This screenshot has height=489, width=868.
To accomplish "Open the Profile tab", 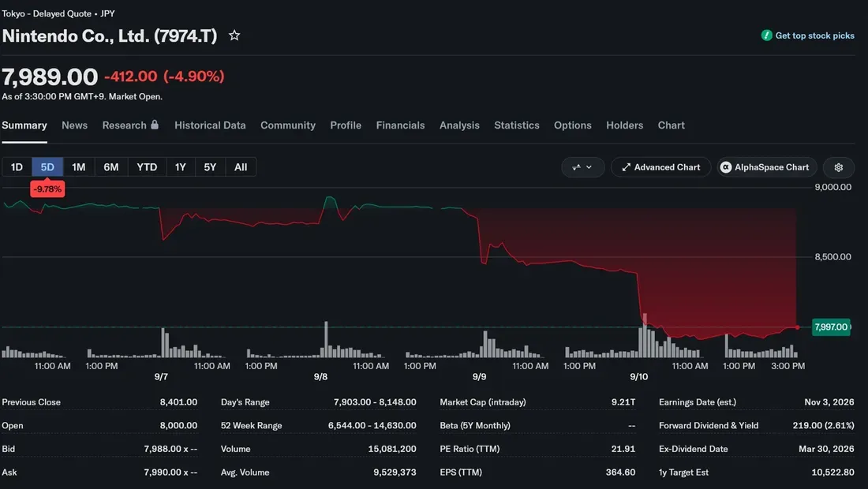I will coord(346,125).
